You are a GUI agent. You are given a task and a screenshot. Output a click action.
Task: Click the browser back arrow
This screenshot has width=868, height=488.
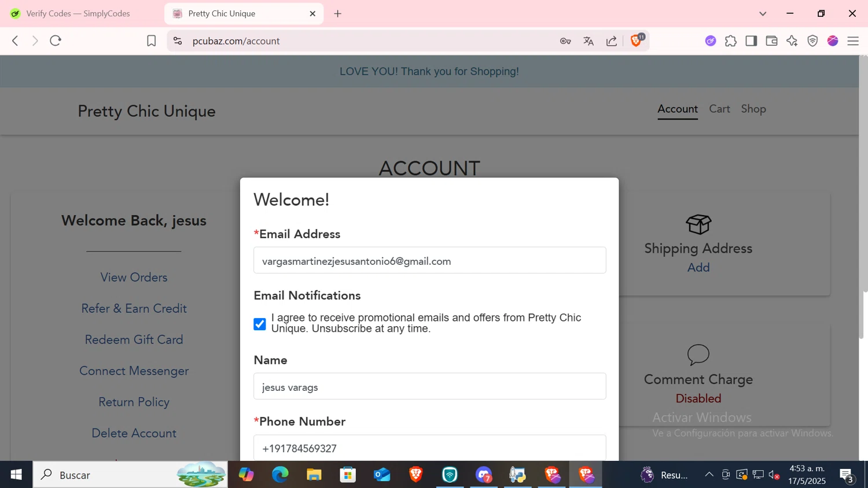click(x=15, y=40)
